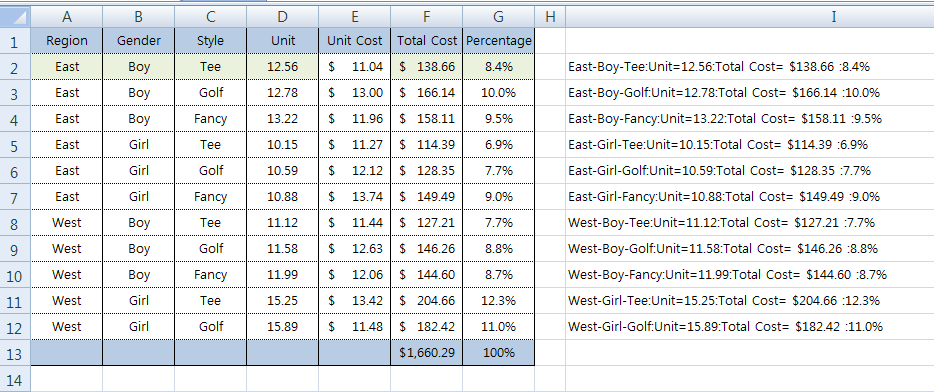Select Fancy cell in row 4
934x392 pixels.
pyautogui.click(x=211, y=119)
